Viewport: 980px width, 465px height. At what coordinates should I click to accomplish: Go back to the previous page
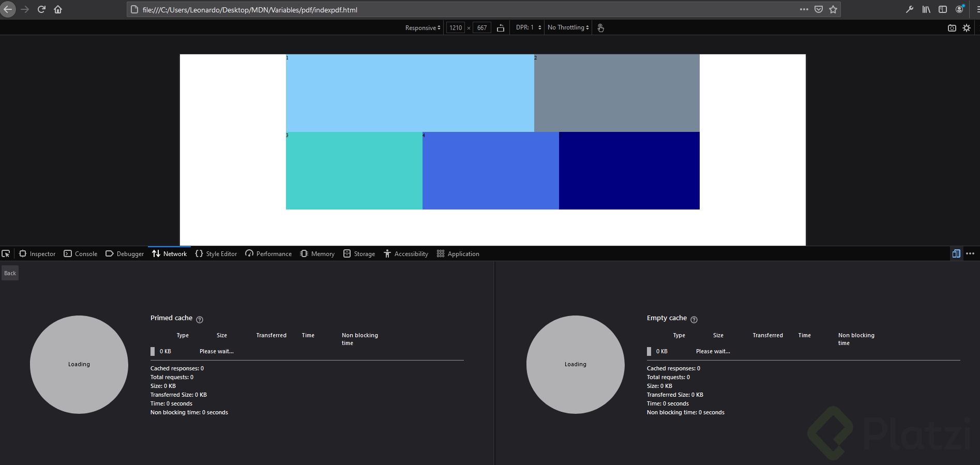click(7, 9)
